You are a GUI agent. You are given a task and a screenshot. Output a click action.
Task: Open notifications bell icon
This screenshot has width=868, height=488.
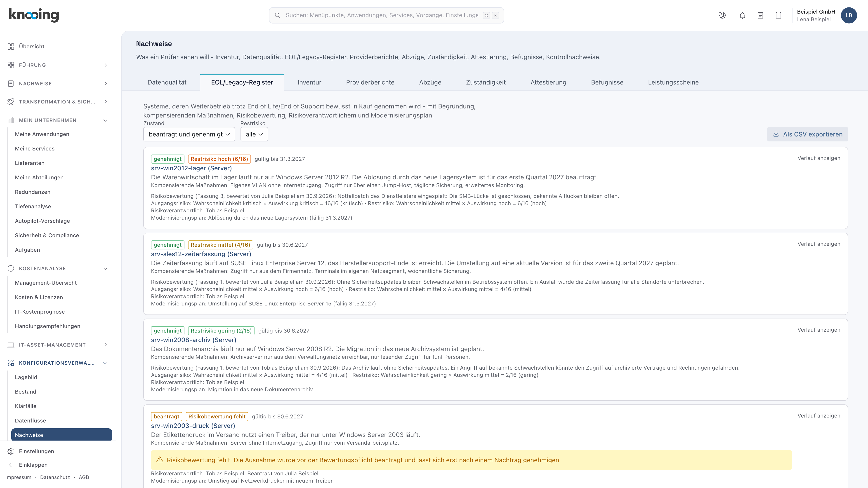[x=742, y=15]
